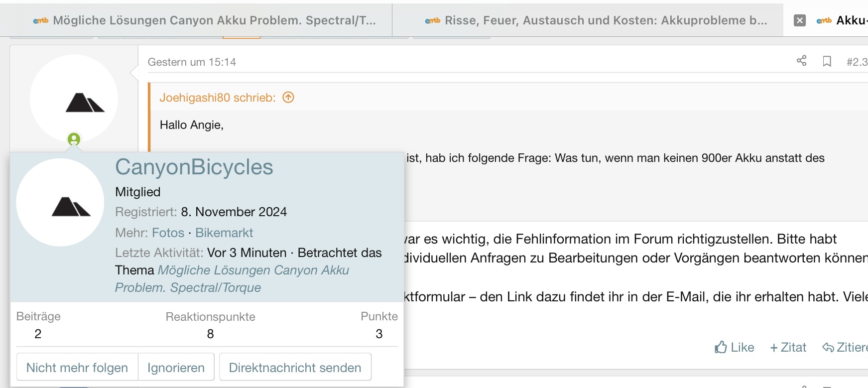Click 'Vor 3 Minuten' last activity time
The height and width of the screenshot is (388, 868).
pos(247,253)
